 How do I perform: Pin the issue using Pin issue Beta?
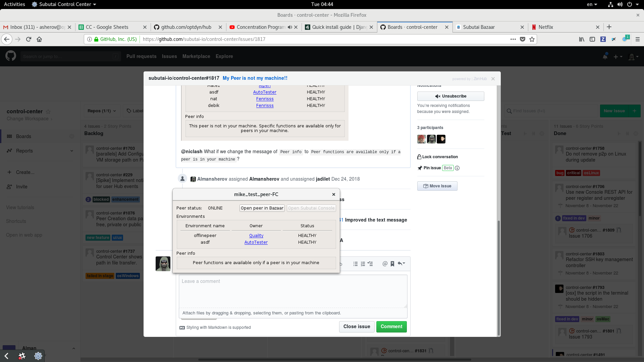point(432,168)
